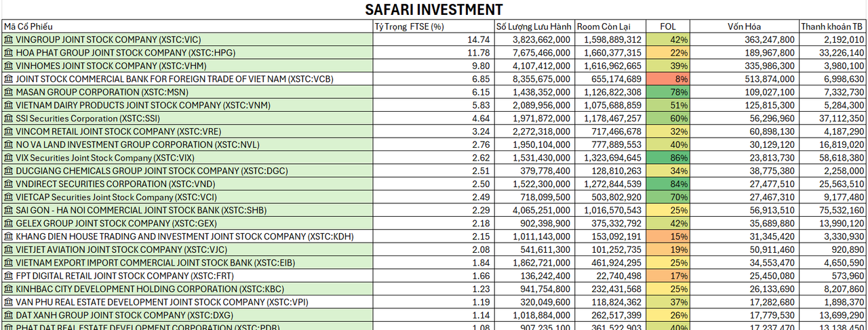Click the liquidity cell 75,532,160
Screen dimensions: 868x330
coord(832,210)
